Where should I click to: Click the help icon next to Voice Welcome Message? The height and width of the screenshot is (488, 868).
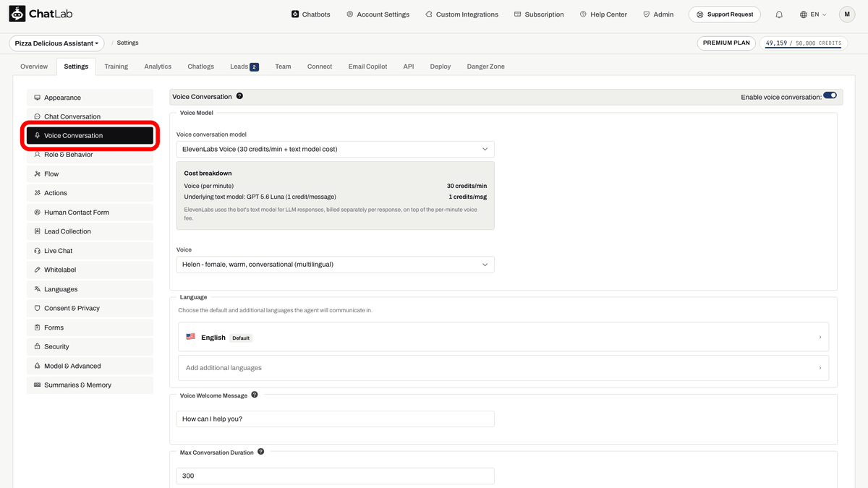click(x=255, y=395)
